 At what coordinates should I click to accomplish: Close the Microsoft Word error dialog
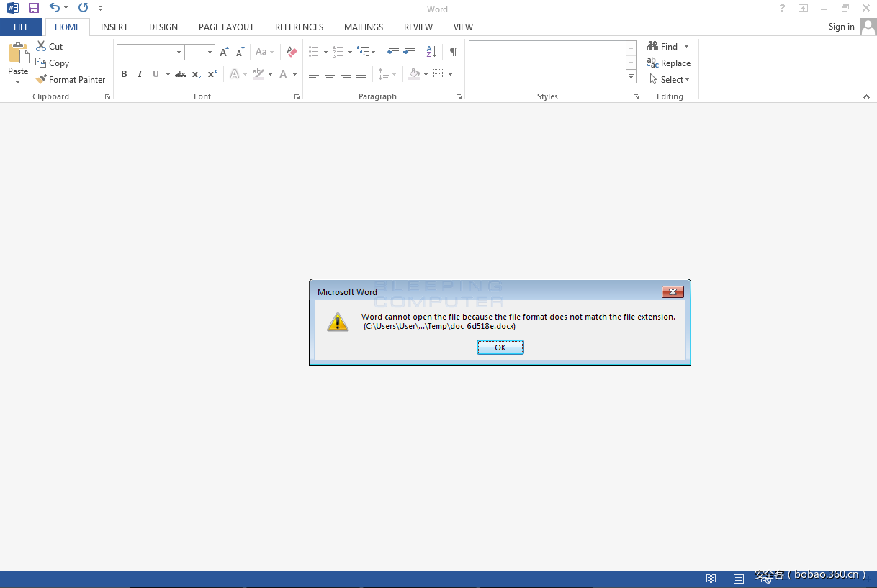tap(672, 291)
